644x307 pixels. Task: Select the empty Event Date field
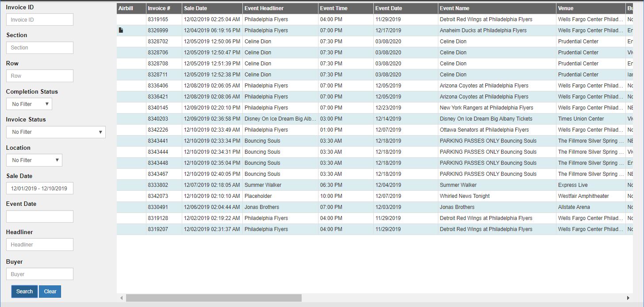coord(39,216)
